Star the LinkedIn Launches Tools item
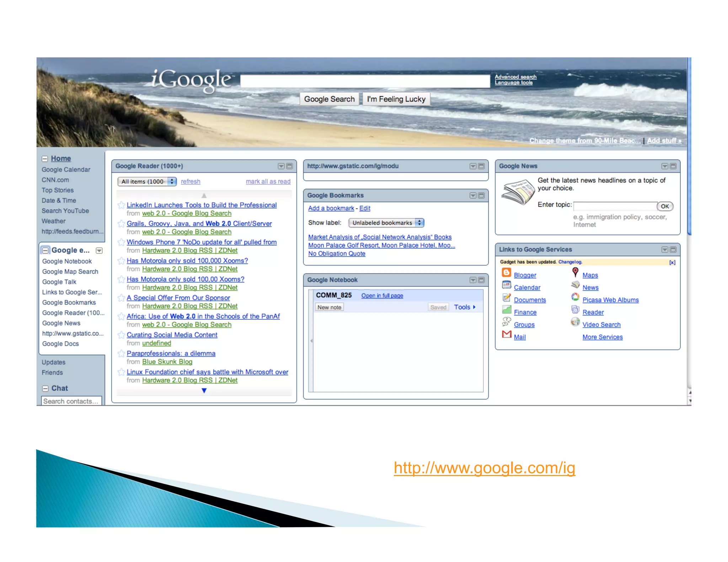 pos(121,205)
